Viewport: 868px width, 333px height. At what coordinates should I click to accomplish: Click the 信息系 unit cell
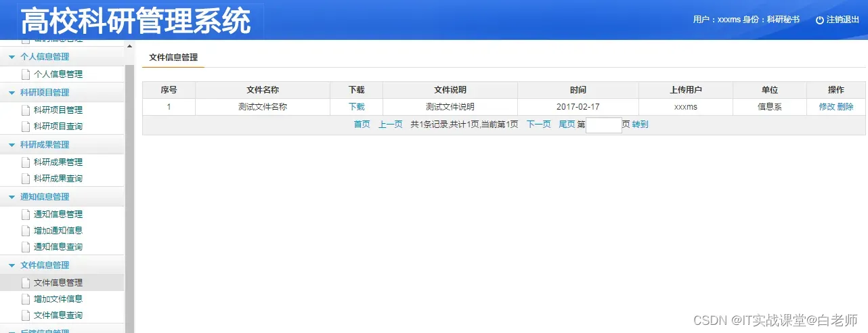click(x=770, y=107)
